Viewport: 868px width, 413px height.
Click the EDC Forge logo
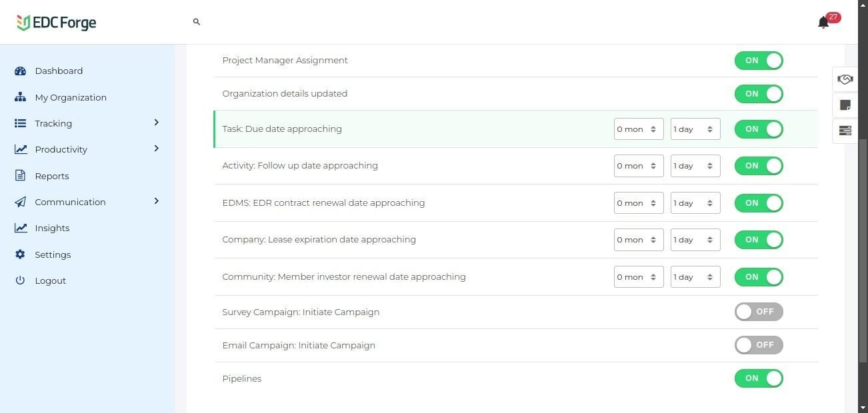[57, 23]
